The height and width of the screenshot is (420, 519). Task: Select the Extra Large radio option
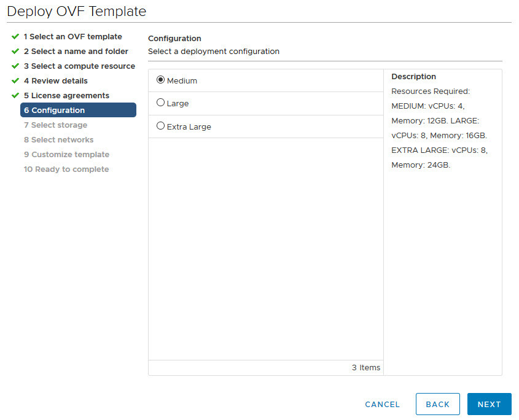(x=161, y=126)
